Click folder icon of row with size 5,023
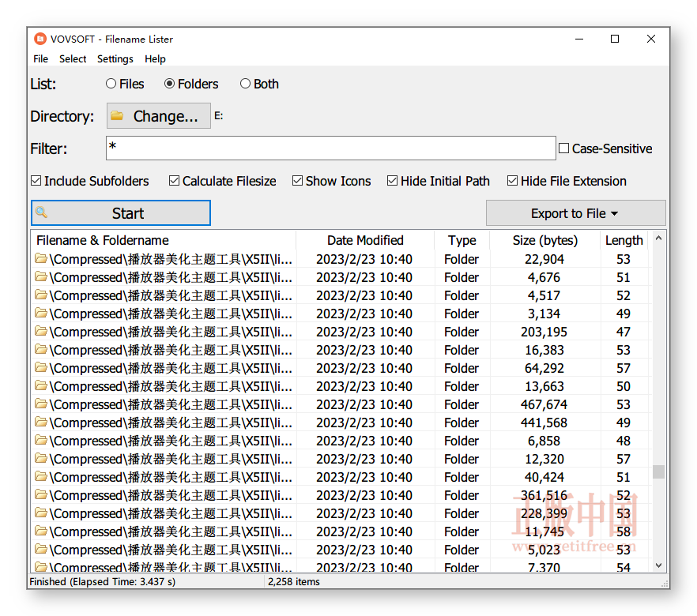The image size is (697, 616). 41,549
